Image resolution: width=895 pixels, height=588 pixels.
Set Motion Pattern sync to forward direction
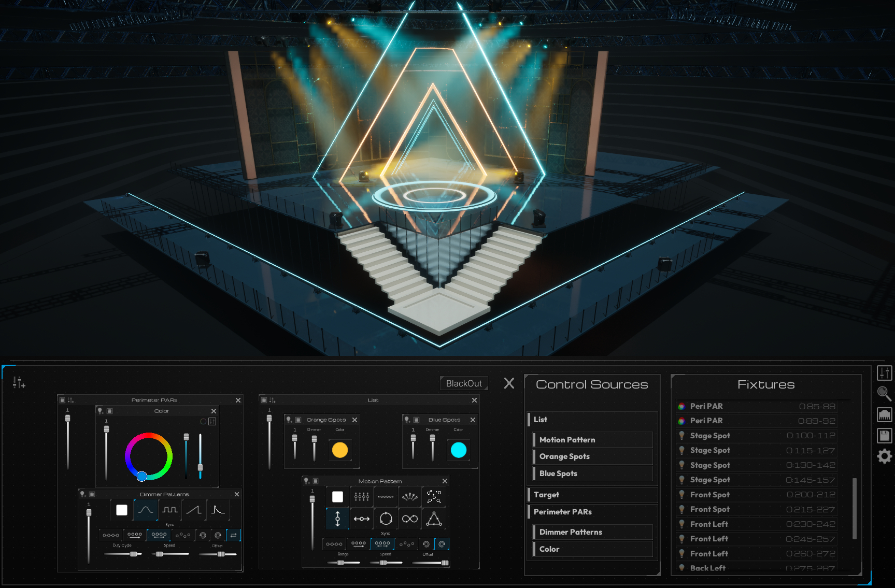tap(359, 544)
